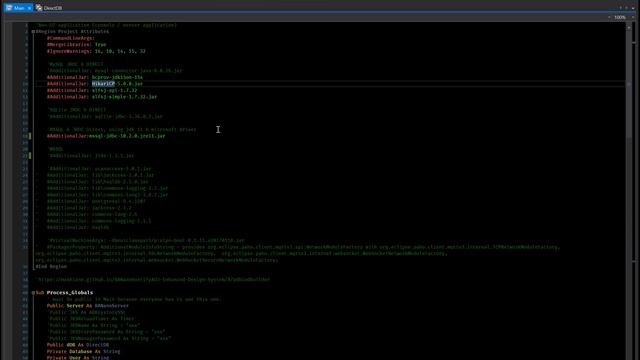This screenshot has height=360, width=640.
Task: Click the slf4j-api-1.7.32 line
Action: click(x=92, y=90)
